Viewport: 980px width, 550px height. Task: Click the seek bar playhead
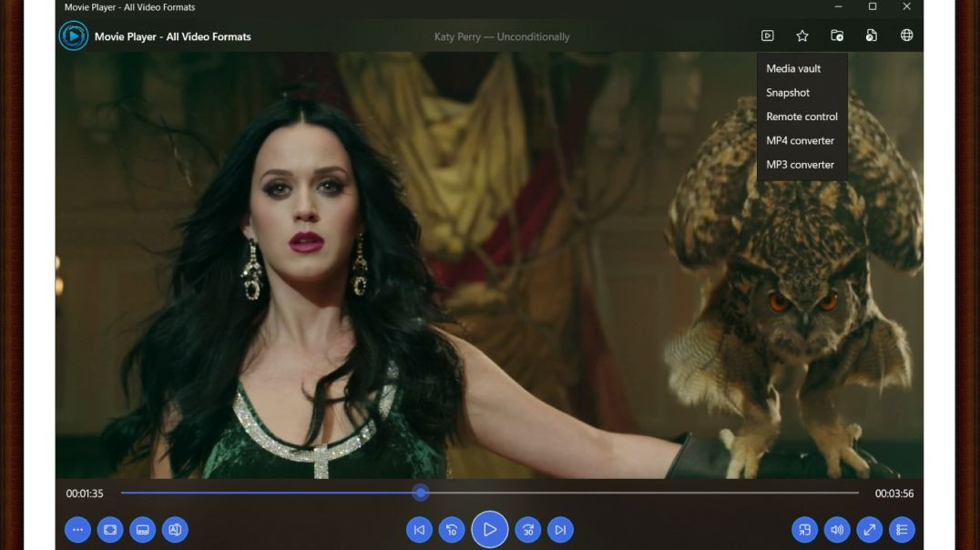click(x=420, y=493)
